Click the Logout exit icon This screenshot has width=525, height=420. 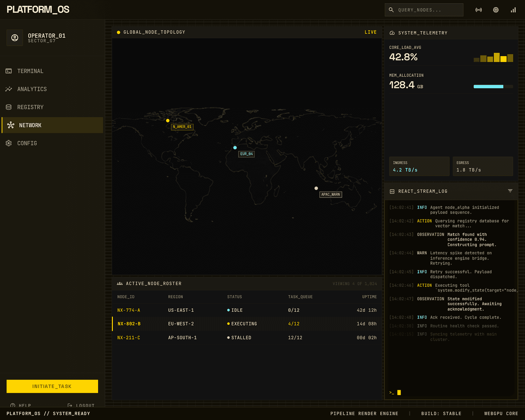[70, 406]
